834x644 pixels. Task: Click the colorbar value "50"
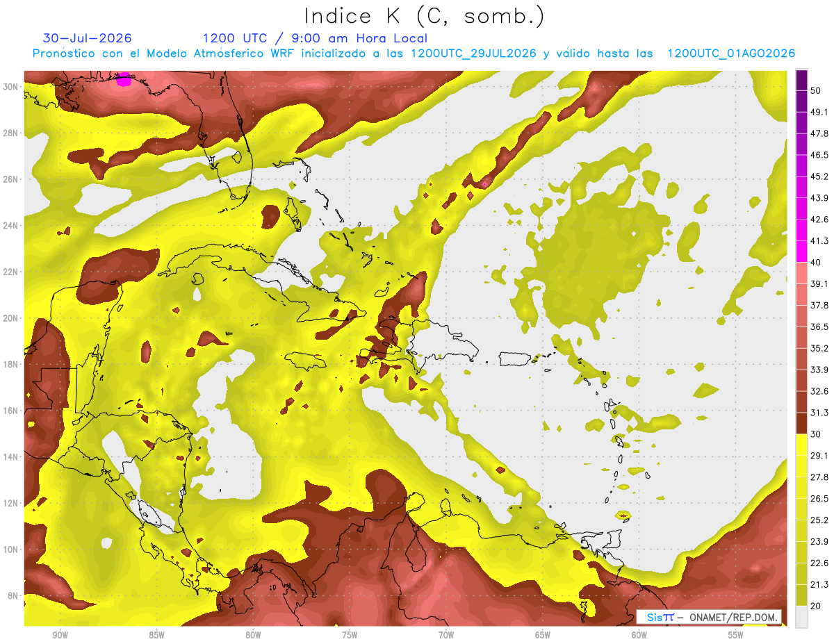(816, 90)
